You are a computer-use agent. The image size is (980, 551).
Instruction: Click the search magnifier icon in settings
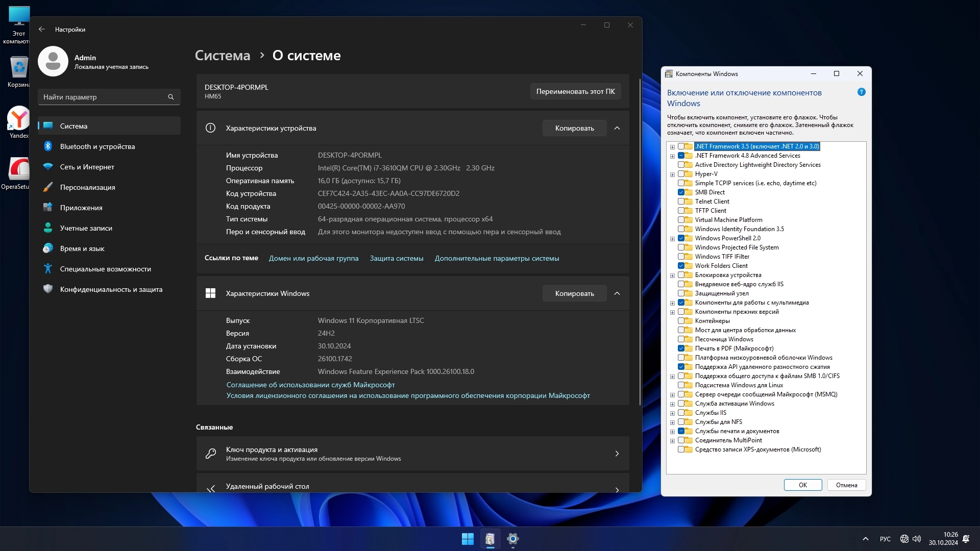(171, 97)
